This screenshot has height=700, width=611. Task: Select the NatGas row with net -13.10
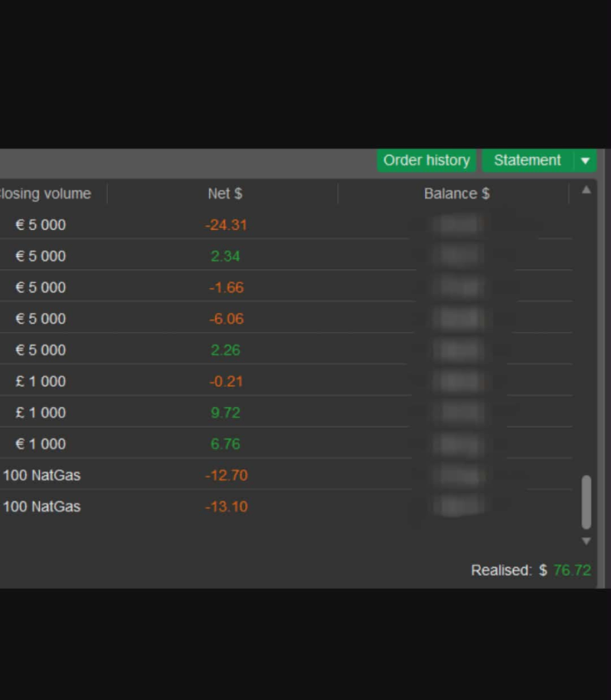point(226,507)
